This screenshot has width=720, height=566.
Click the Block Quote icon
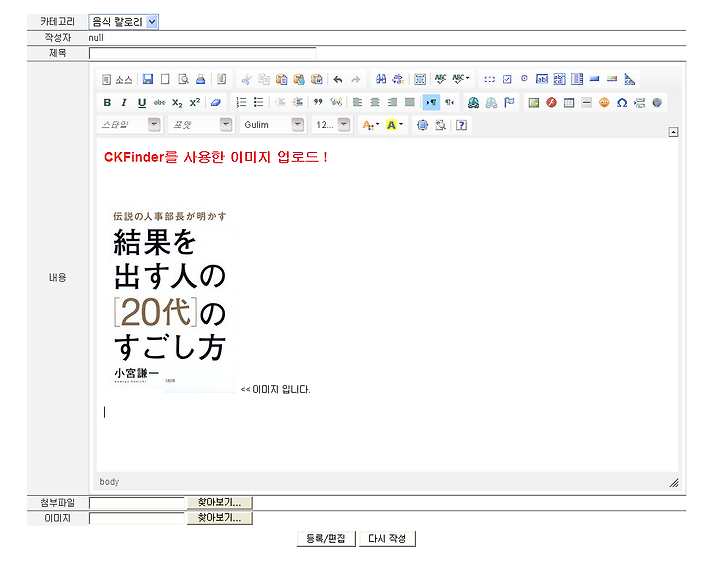coord(318,102)
